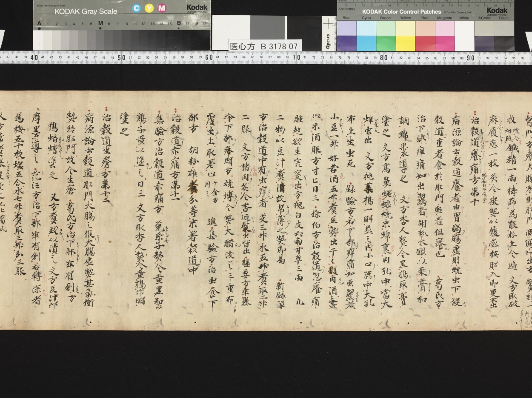Click the white patch under "White"
Viewport: 532px width, 398px height.
[464, 36]
